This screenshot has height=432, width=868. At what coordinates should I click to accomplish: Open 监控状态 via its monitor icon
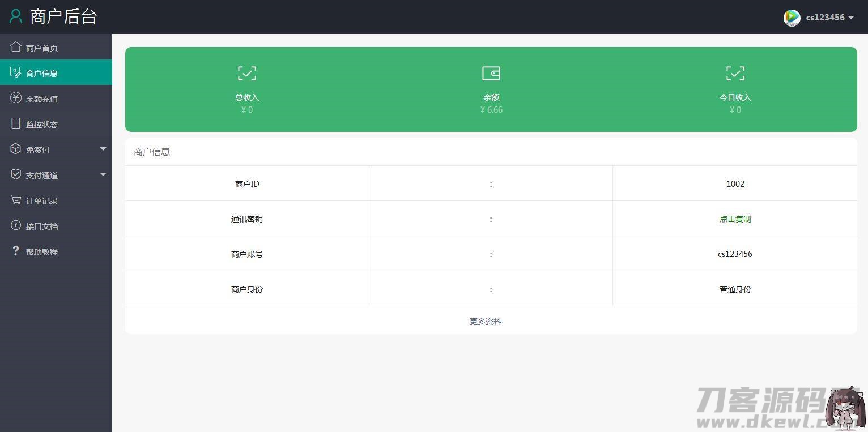click(16, 123)
